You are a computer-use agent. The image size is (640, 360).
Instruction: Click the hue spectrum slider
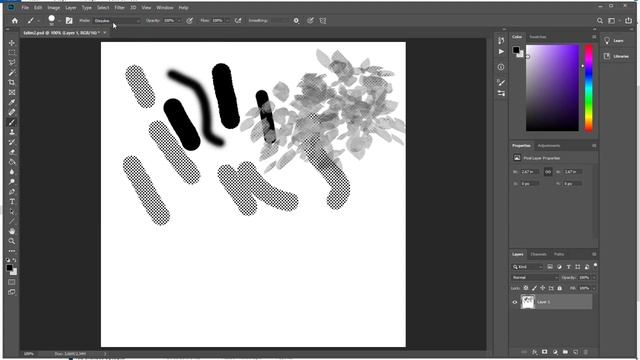tap(588, 88)
